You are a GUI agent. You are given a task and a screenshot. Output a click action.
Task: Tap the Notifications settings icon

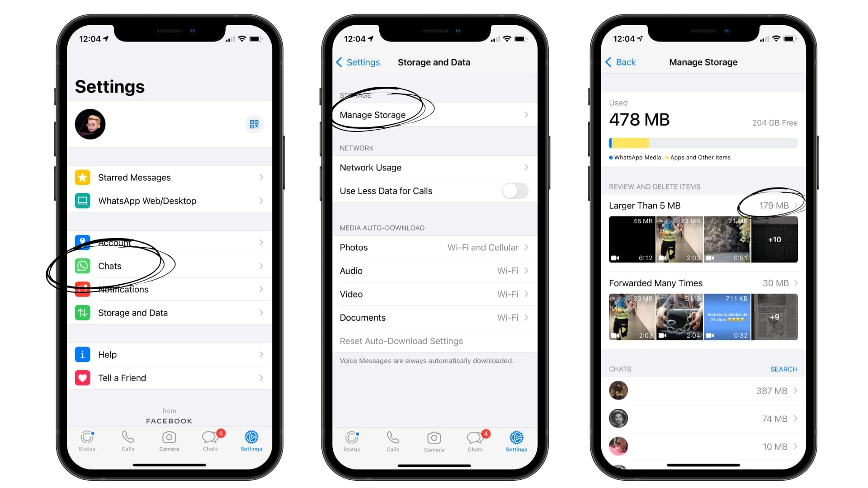(x=82, y=290)
